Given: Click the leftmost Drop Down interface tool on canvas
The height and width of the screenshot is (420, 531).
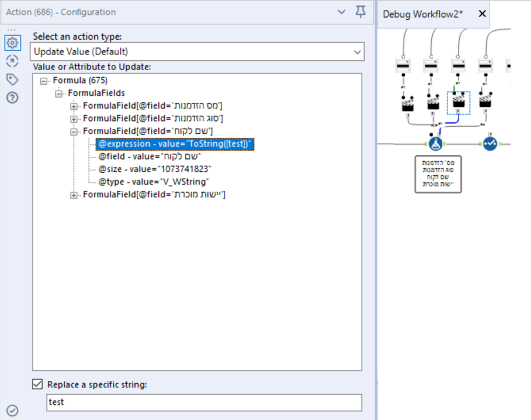Looking at the screenshot, I should [402, 65].
